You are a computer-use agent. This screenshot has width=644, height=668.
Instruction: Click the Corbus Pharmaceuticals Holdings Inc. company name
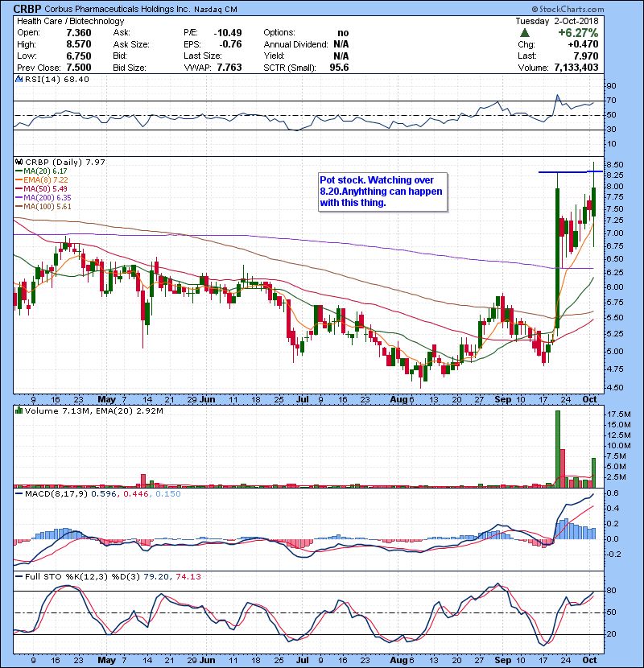tap(118, 9)
